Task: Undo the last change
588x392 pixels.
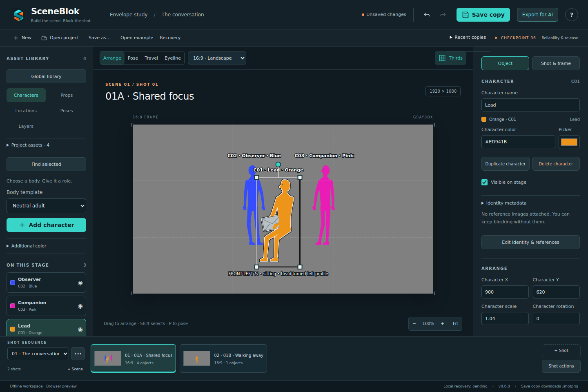Action: point(427,15)
